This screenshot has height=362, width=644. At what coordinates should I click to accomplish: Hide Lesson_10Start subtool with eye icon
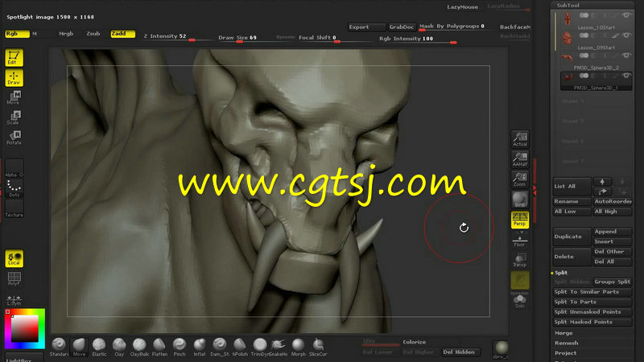coord(626,15)
